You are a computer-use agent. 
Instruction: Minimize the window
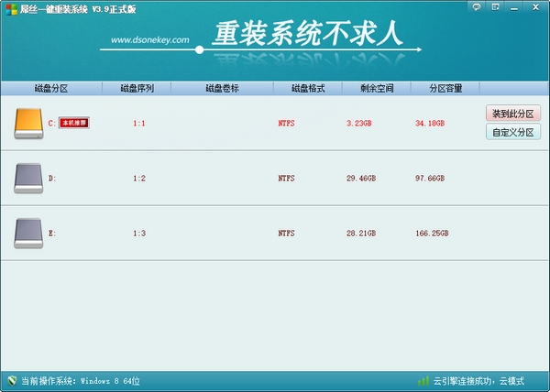[x=514, y=7]
